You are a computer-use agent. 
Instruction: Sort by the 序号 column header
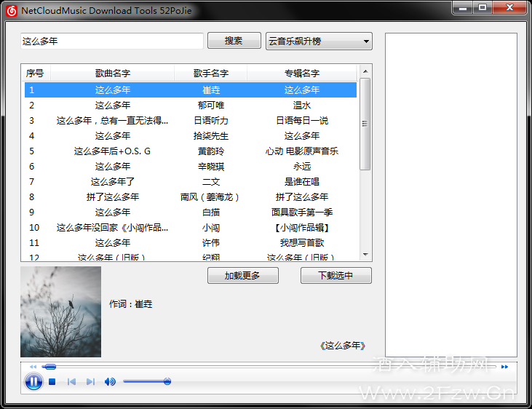point(36,73)
